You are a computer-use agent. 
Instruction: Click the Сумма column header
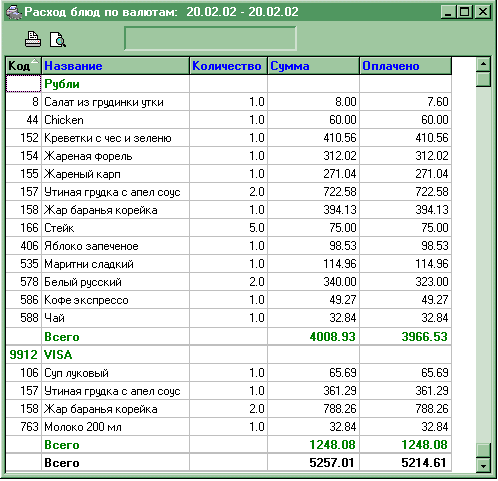point(313,66)
